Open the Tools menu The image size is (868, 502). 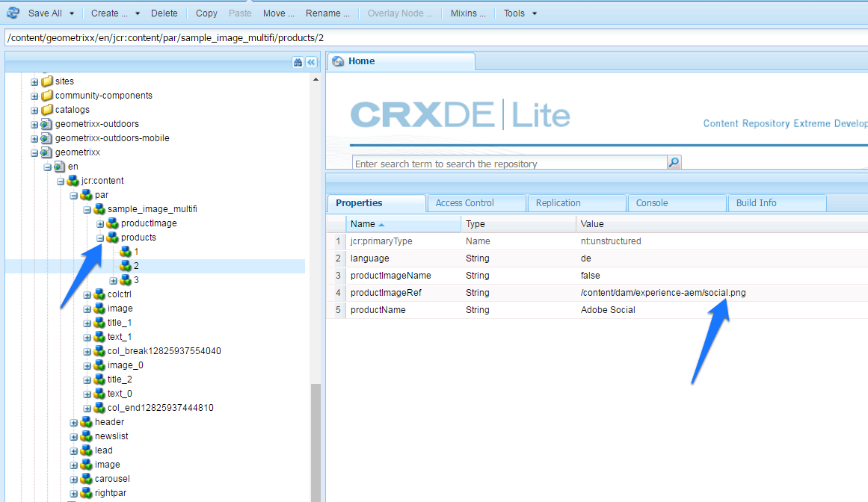coord(519,13)
